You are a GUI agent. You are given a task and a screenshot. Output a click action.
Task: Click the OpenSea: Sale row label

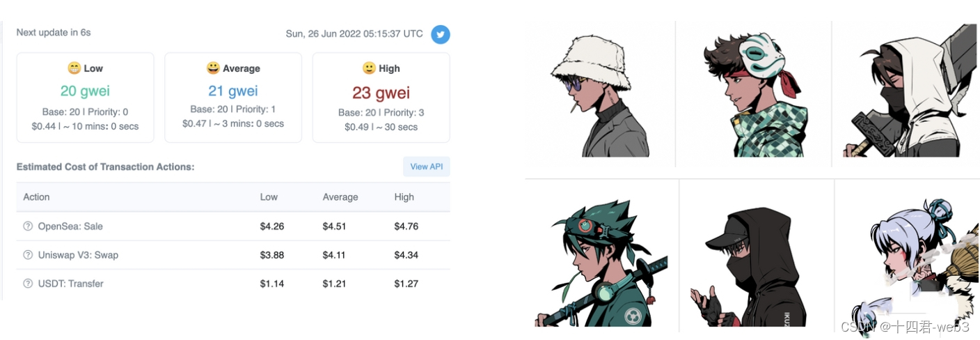click(x=70, y=226)
